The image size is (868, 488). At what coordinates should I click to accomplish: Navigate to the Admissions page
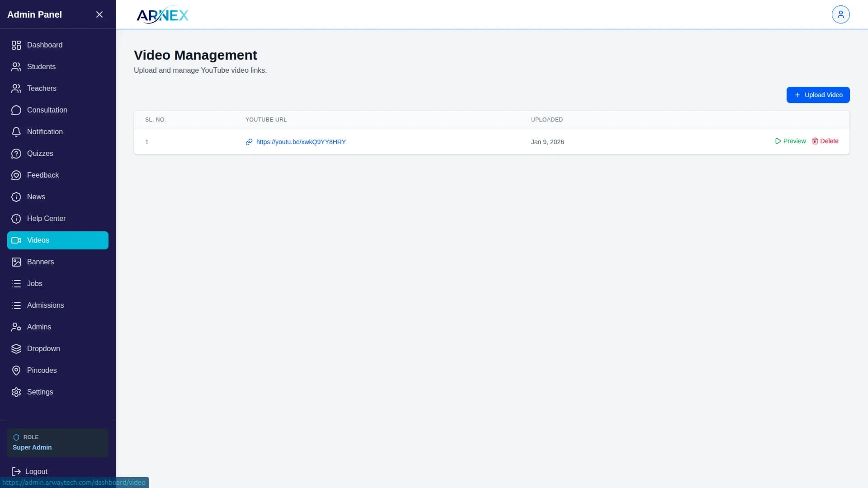pyautogui.click(x=45, y=305)
